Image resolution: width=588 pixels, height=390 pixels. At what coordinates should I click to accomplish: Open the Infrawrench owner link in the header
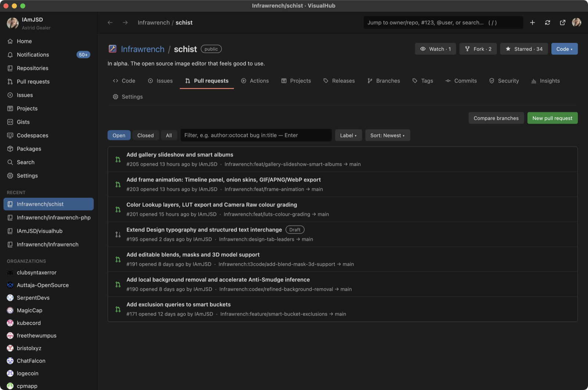pyautogui.click(x=143, y=49)
